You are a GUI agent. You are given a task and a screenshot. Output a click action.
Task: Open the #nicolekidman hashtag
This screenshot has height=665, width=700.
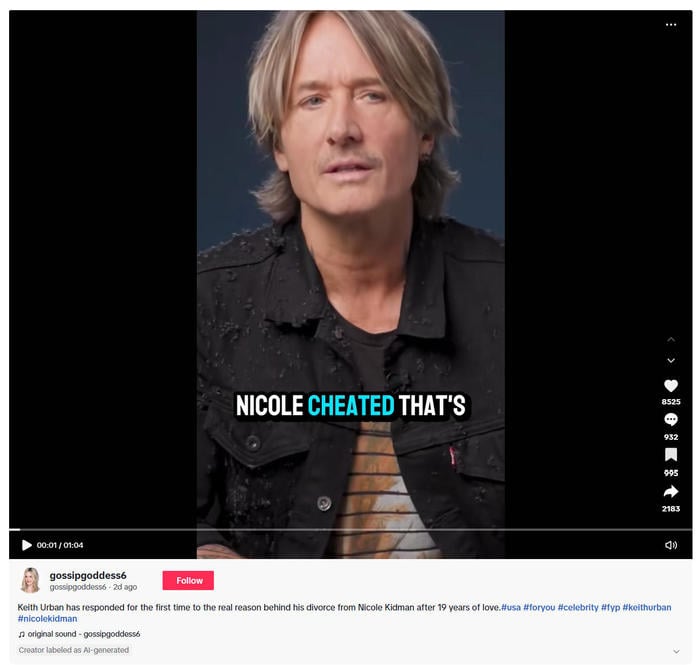[47, 619]
